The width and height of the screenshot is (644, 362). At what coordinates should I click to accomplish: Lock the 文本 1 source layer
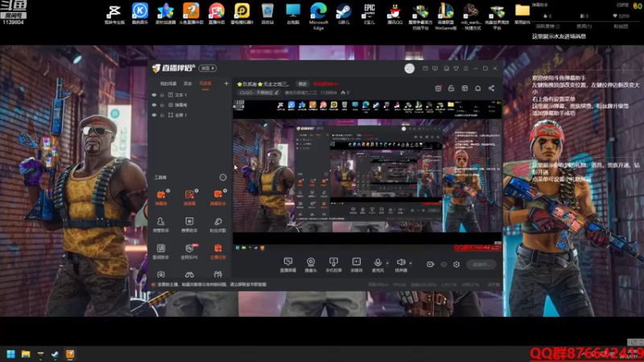pyautogui.click(x=163, y=95)
